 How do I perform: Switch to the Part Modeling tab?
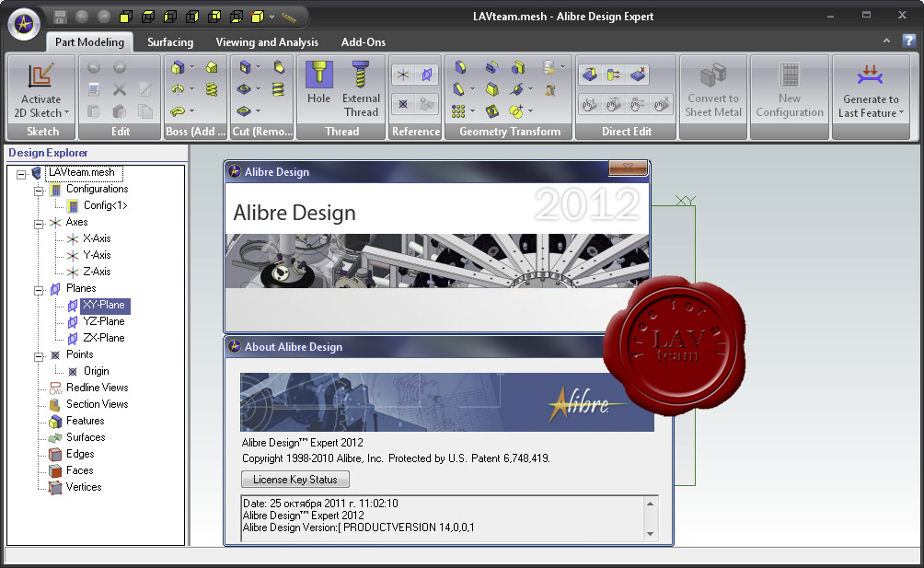89,41
